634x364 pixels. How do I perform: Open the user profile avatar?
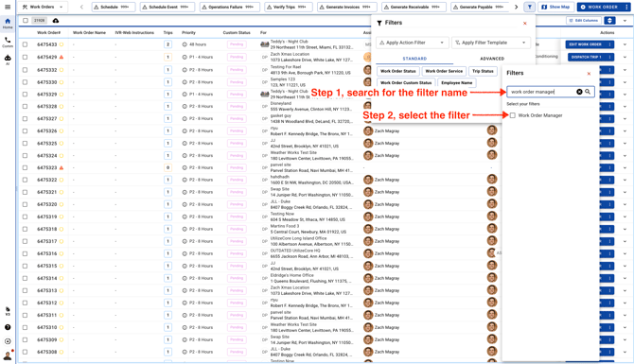tap(8, 355)
